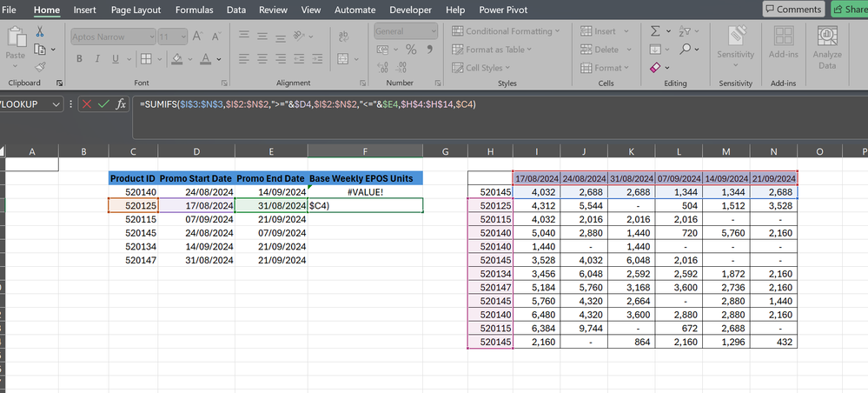
Task: Click the Decrease Indent icon
Action: coord(300,57)
